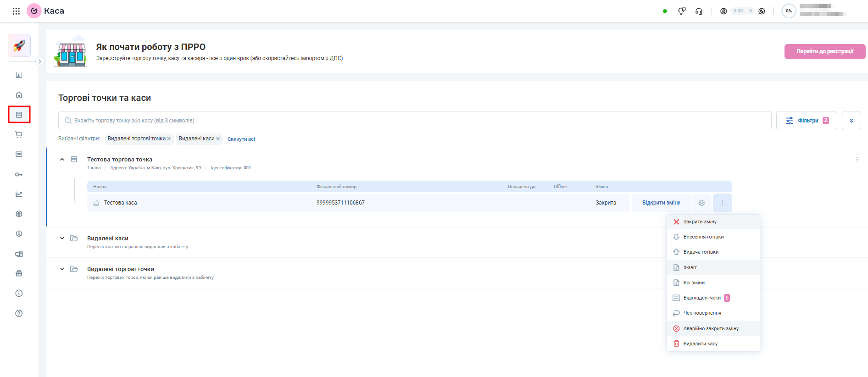Click the Відкрити зміну button

pyautogui.click(x=661, y=203)
